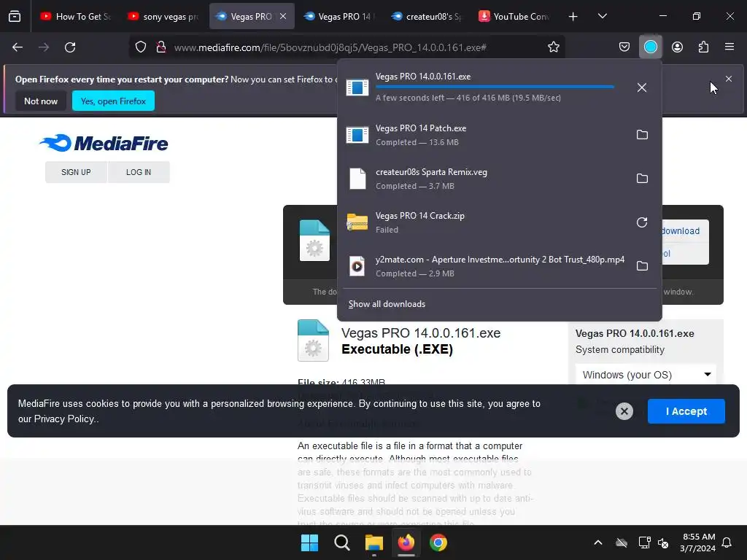Click the LOG IN button
The height and width of the screenshot is (560, 747).
point(139,172)
